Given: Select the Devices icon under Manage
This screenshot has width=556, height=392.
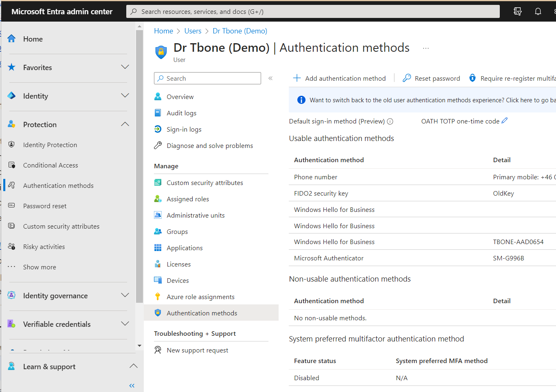Looking at the screenshot, I should coord(158,280).
